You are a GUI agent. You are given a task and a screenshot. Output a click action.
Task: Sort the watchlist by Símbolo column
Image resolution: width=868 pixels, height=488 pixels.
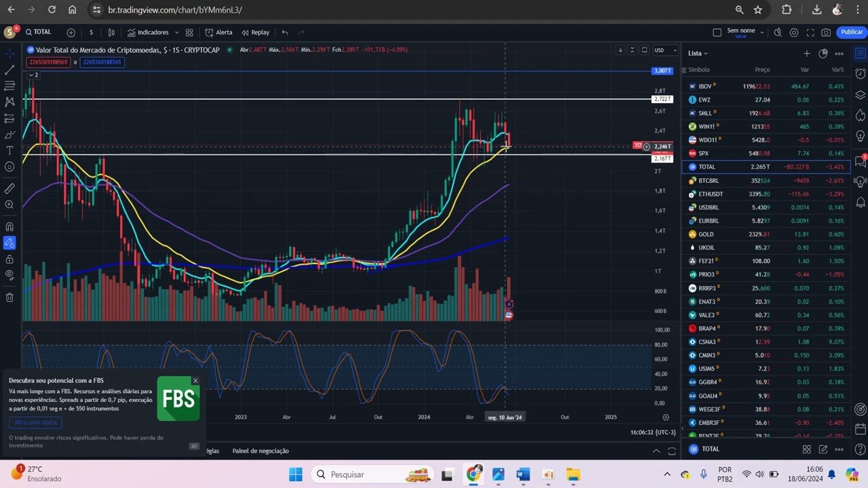[698, 70]
